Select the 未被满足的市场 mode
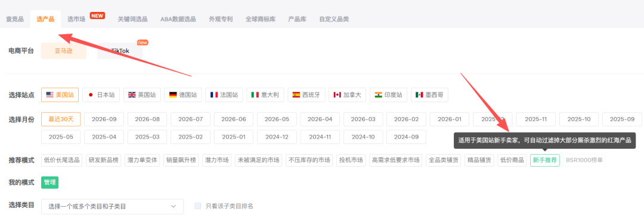Viewport: 644px width, 218px height. (259, 160)
